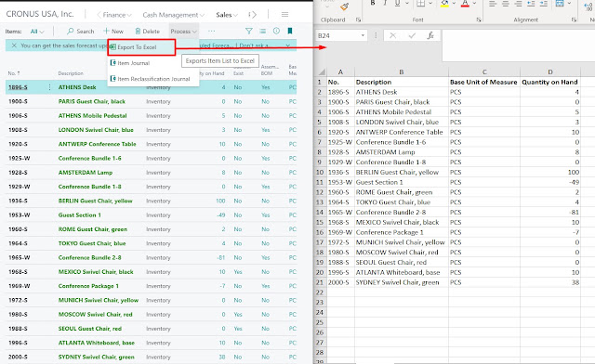Toggle Bold formatting in Excel ribbon
This screenshot has height=364, width=595.
coord(373,4)
